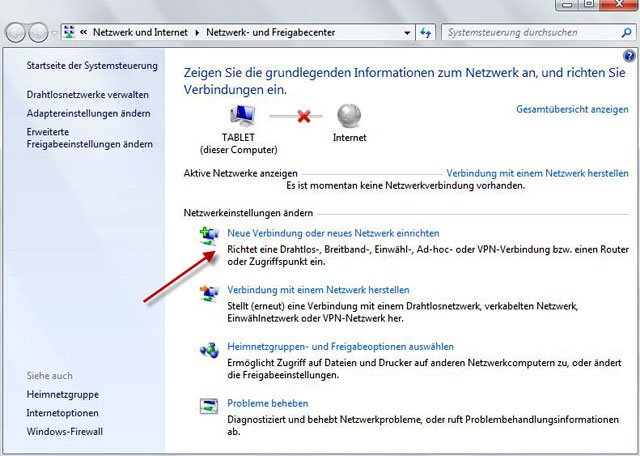The width and height of the screenshot is (640, 456).
Task: Click the 'Internet' label under the globe
Action: coord(349,138)
